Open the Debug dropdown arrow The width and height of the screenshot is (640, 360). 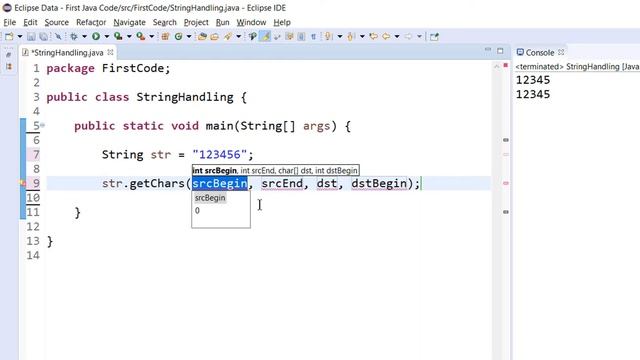[x=84, y=37]
